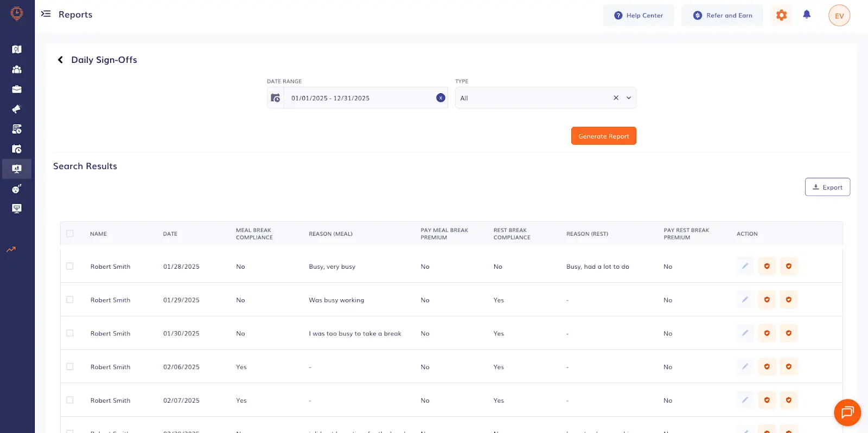Viewport: 868px width, 433px height.
Task: Click the NAME column header
Action: coord(98,234)
